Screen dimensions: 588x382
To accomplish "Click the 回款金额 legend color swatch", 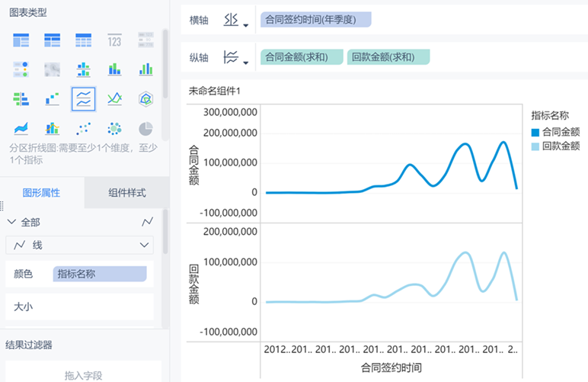I will [x=535, y=146].
